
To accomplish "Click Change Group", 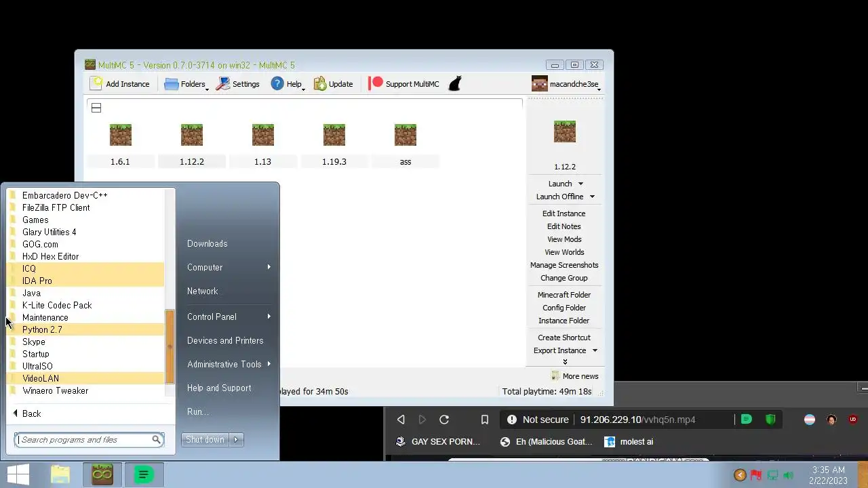I will coord(564,278).
